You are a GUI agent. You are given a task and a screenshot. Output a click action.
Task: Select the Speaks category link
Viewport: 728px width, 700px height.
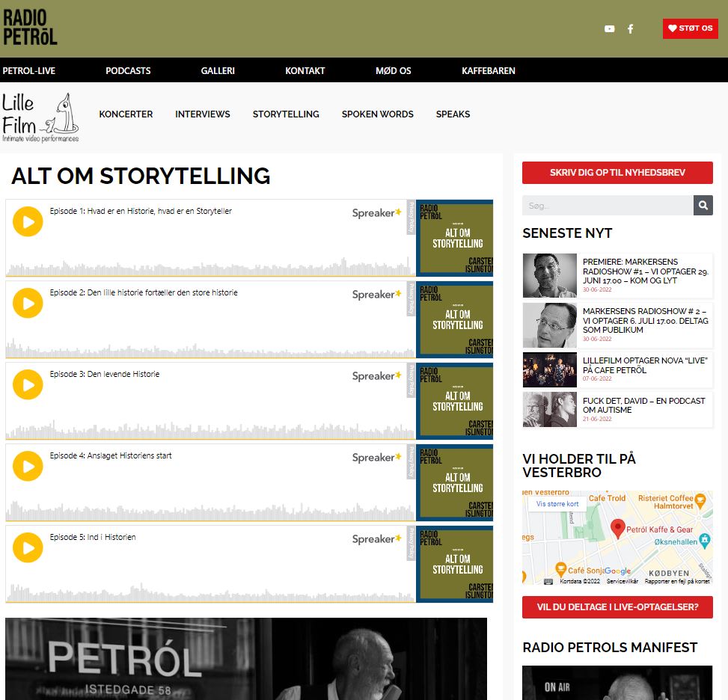coord(453,114)
